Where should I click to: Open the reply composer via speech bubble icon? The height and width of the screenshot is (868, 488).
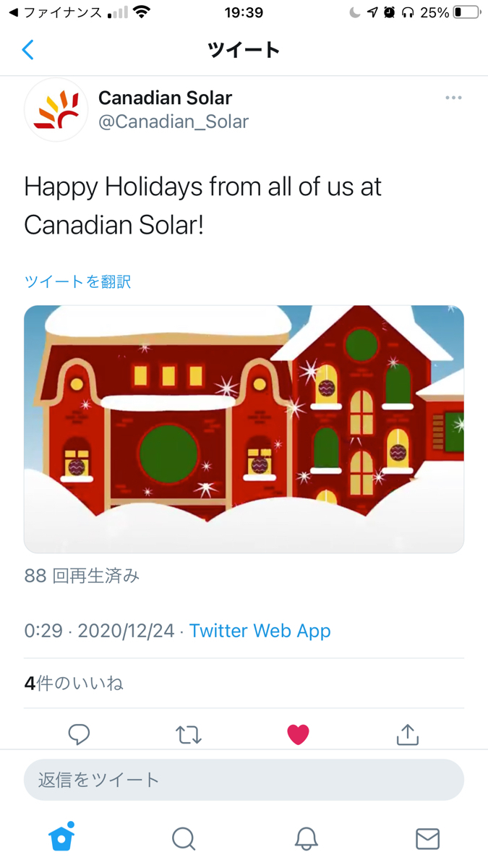79,734
